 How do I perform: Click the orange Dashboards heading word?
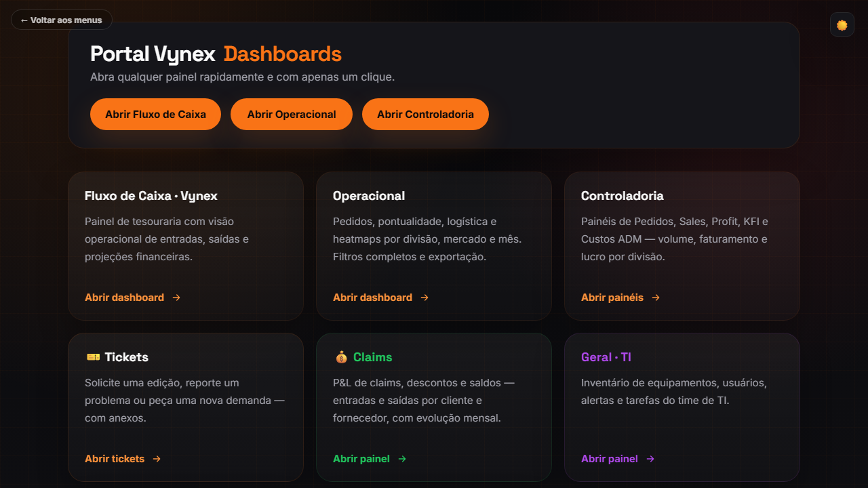click(x=283, y=54)
